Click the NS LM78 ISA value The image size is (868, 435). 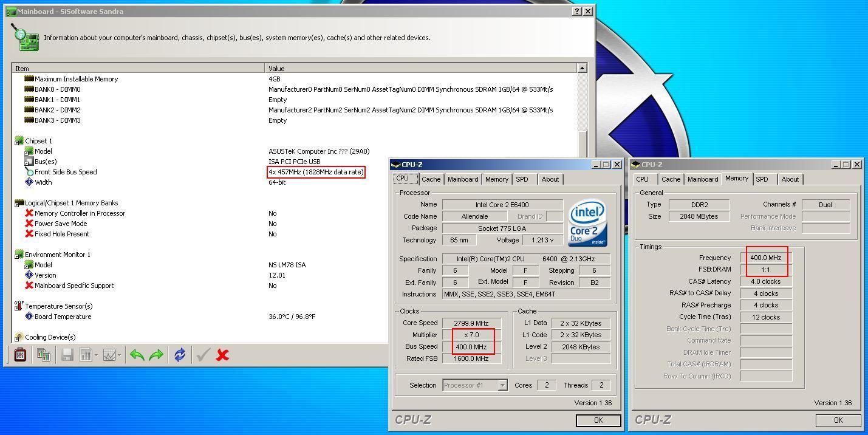click(x=287, y=265)
